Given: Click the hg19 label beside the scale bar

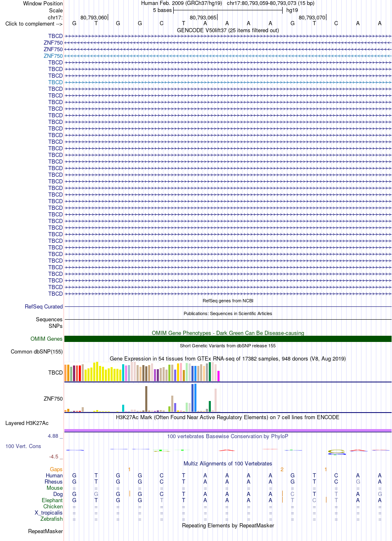Looking at the screenshot, I should [292, 10].
